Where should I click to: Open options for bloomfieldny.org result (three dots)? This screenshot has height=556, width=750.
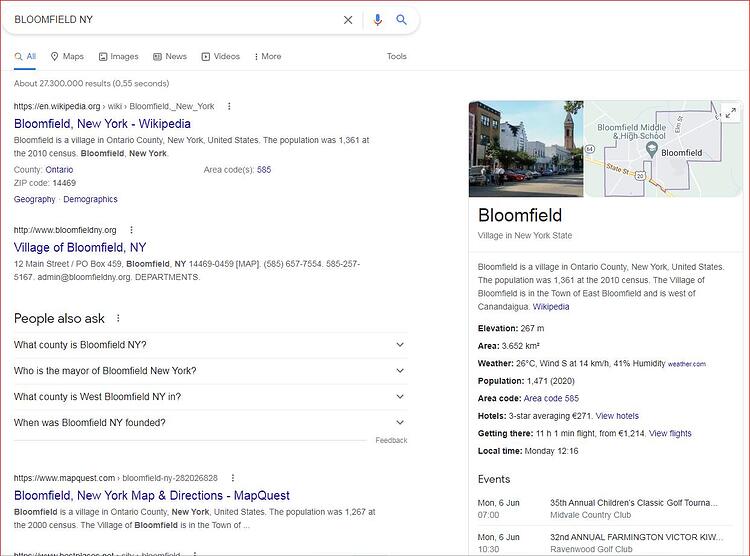coord(132,230)
